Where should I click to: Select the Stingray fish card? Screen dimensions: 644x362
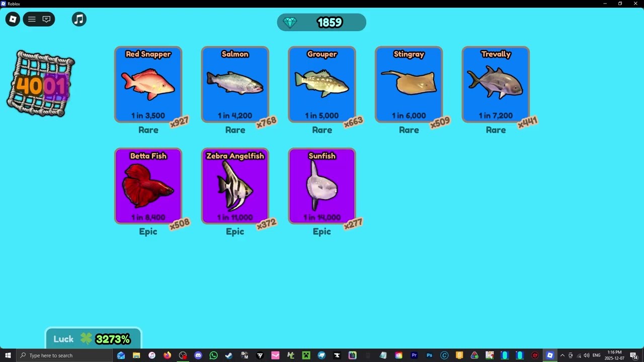409,84
